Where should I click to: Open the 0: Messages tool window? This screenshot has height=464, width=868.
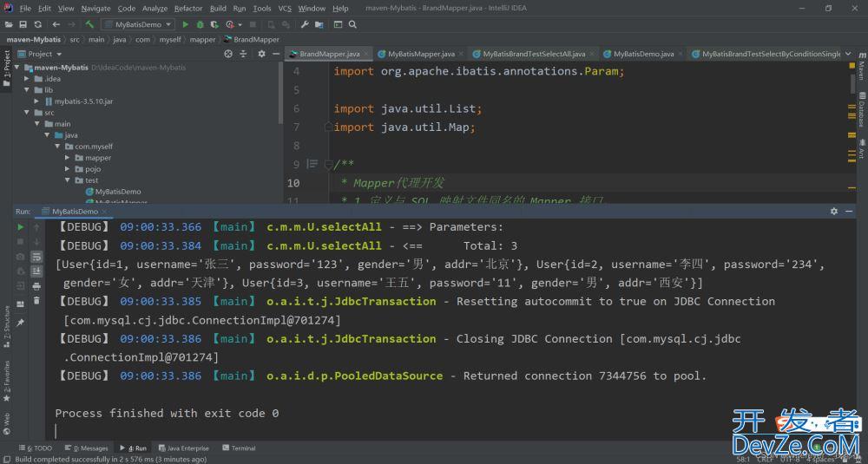(x=86, y=448)
